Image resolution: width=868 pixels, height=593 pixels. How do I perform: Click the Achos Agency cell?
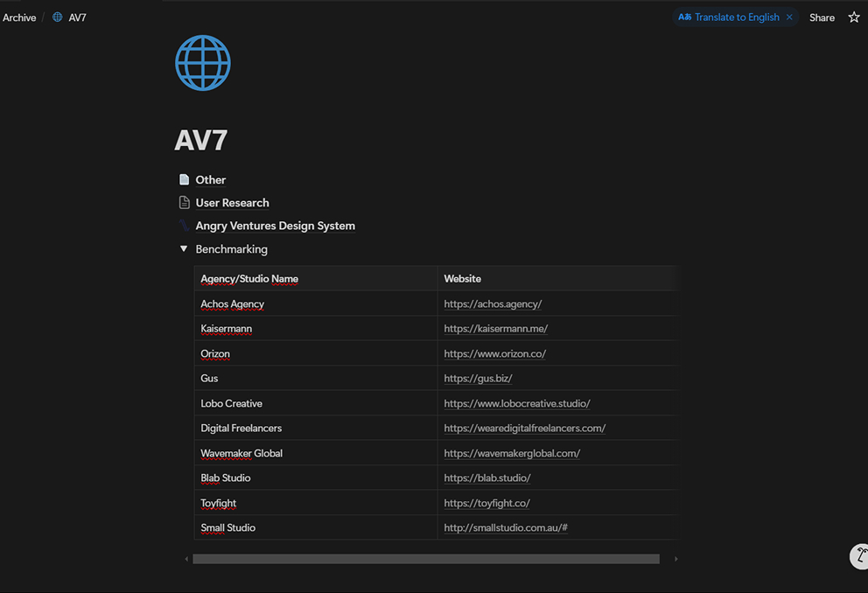coord(316,303)
